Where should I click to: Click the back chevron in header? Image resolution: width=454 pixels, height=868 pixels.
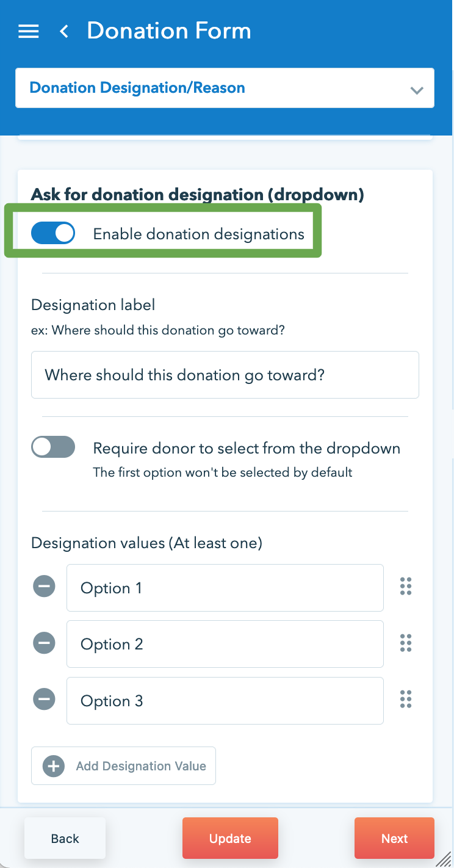tap(63, 31)
